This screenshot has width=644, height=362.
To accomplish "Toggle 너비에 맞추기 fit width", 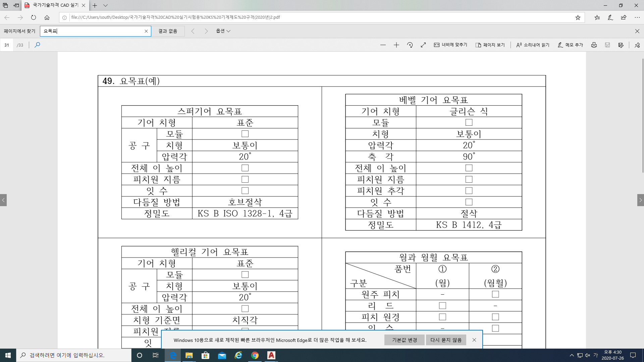I will 450,45.
